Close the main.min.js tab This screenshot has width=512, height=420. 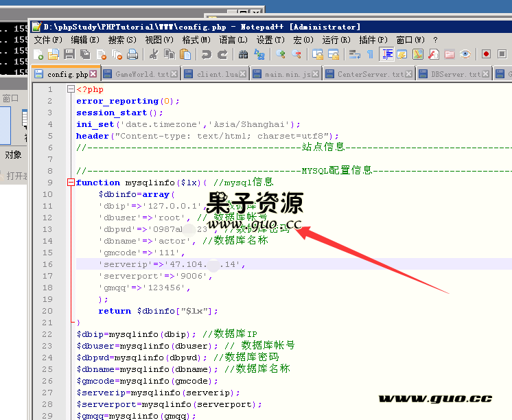point(315,74)
